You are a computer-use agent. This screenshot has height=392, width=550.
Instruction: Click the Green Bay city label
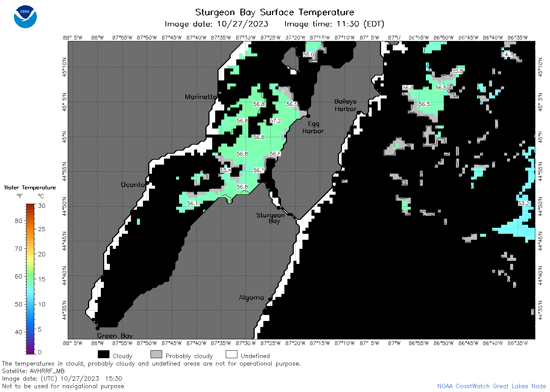pyautogui.click(x=115, y=336)
